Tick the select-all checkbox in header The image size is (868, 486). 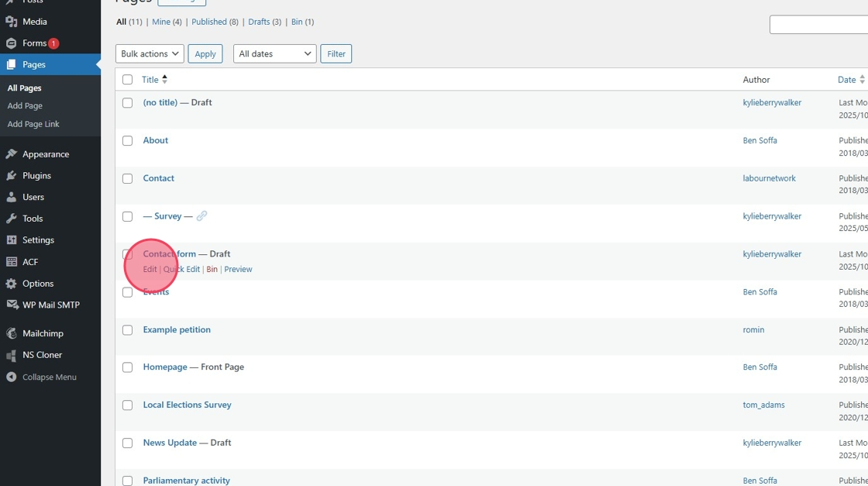(127, 80)
